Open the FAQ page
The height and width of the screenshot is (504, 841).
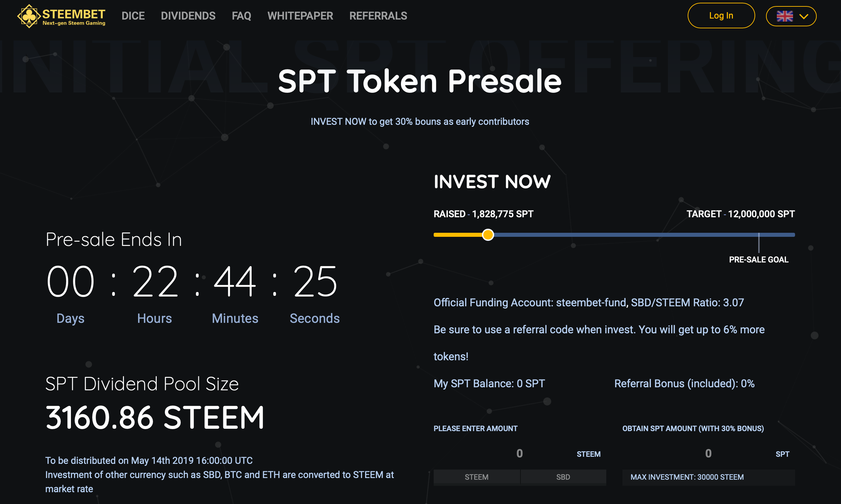pos(241,16)
